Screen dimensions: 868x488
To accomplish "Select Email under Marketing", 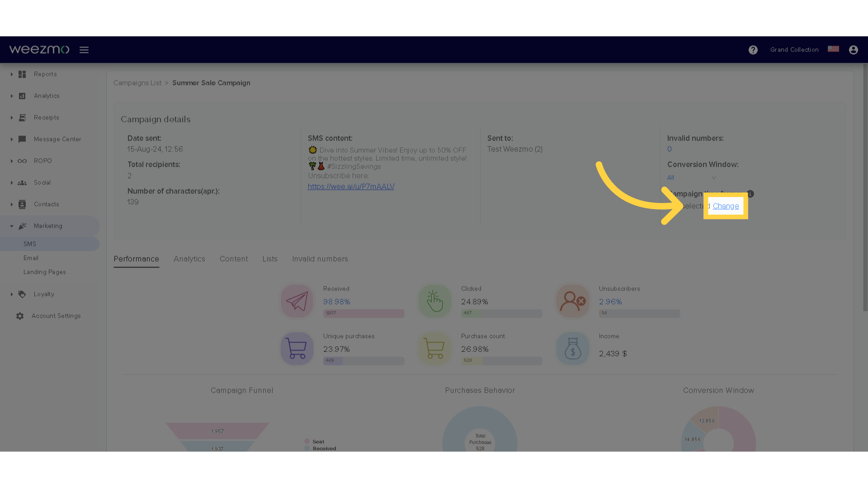I will pos(31,258).
